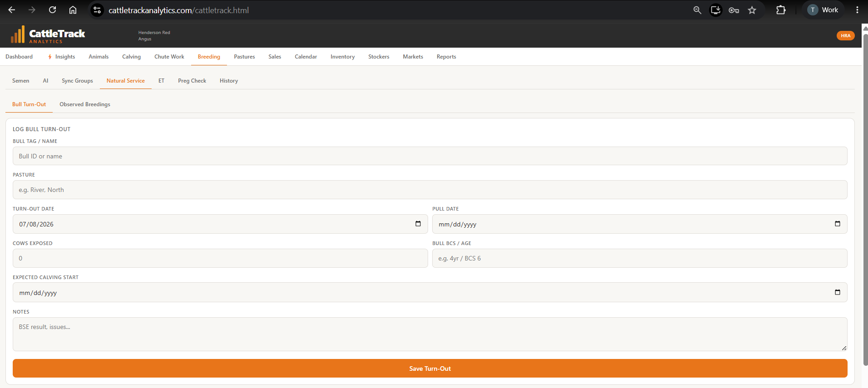
Task: Click the HRA account badge
Action: click(845, 35)
